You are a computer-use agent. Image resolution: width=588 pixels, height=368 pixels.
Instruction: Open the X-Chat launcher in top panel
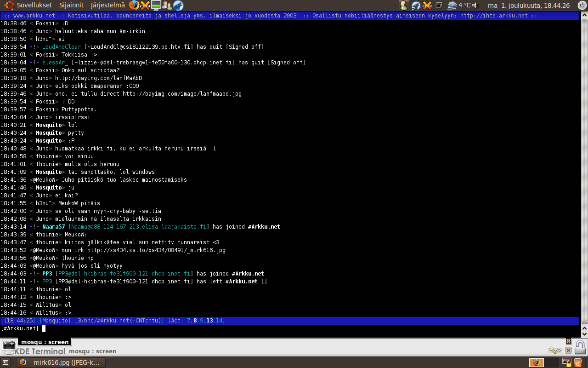tap(145, 6)
